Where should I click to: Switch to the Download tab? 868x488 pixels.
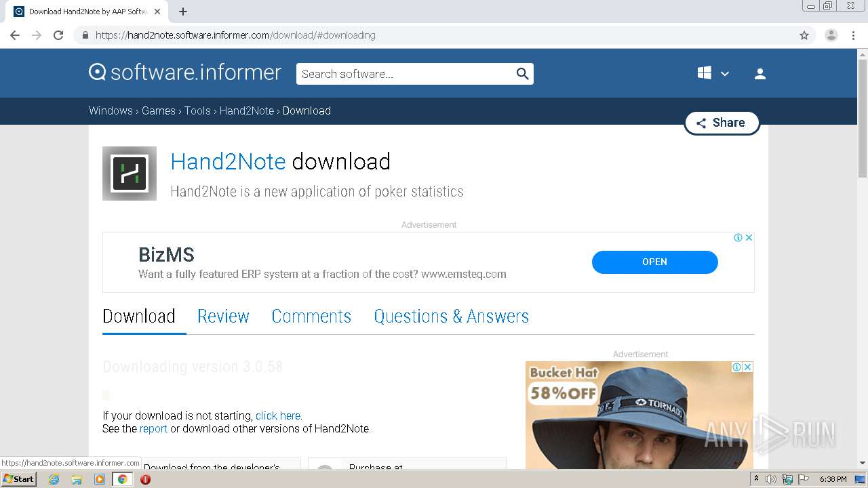139,317
